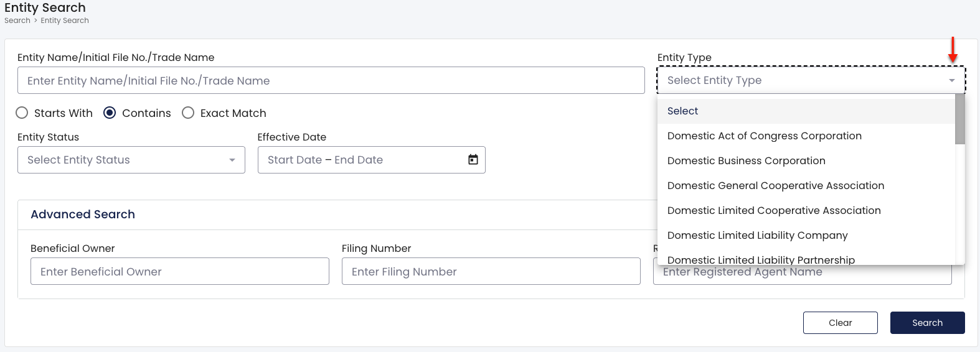Choose Domestic Limited Liability Company option
Viewport: 980px width, 352px height.
pyautogui.click(x=806, y=235)
